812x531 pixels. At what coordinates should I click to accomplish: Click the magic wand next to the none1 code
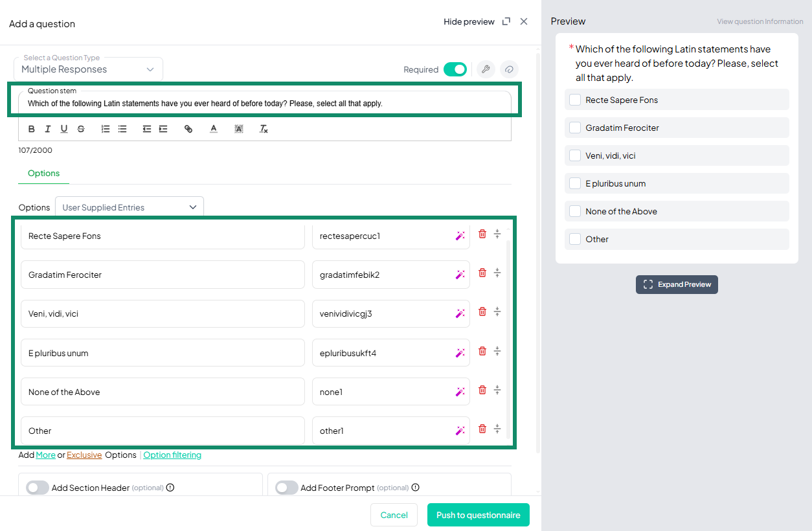coord(460,390)
